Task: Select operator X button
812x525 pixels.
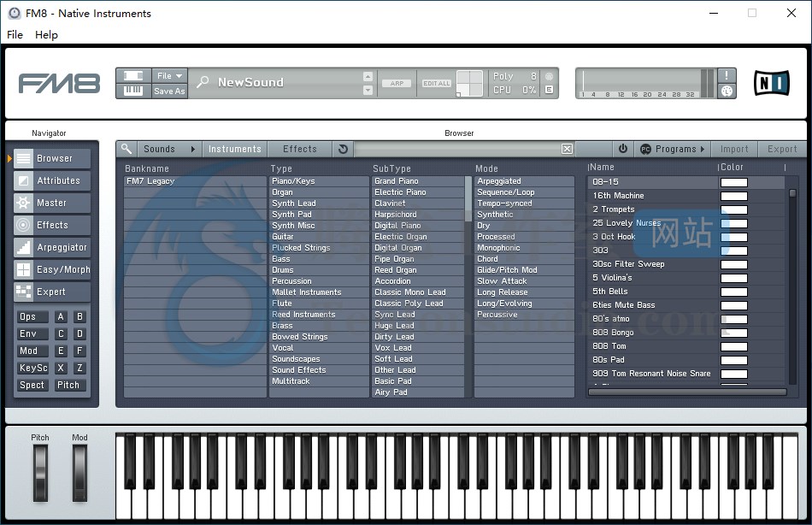Action: (x=61, y=368)
